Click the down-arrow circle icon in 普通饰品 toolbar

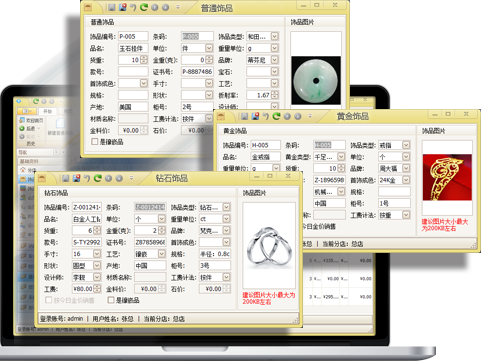tap(165, 7)
